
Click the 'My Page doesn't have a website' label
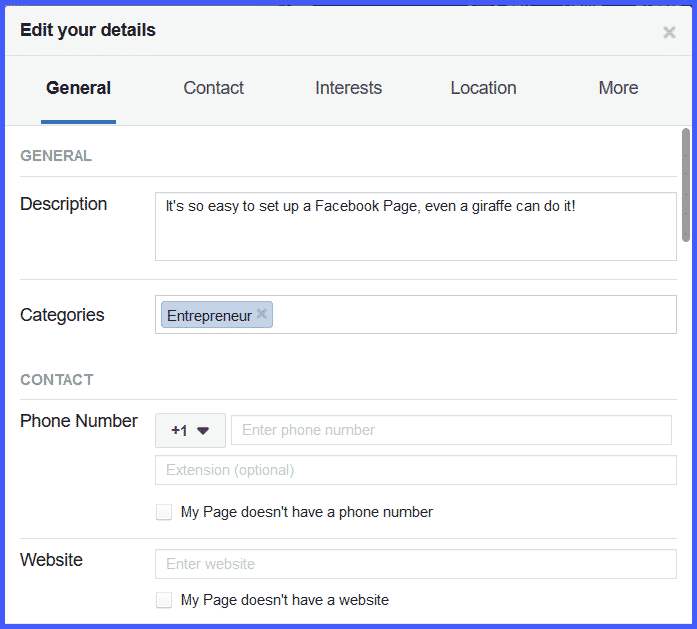click(284, 600)
